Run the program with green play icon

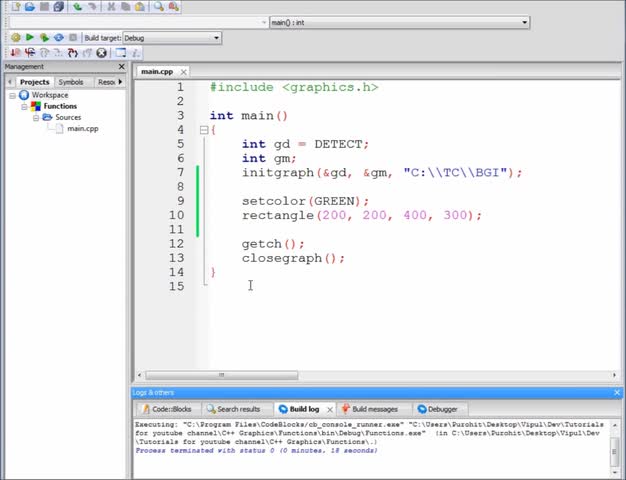30,38
